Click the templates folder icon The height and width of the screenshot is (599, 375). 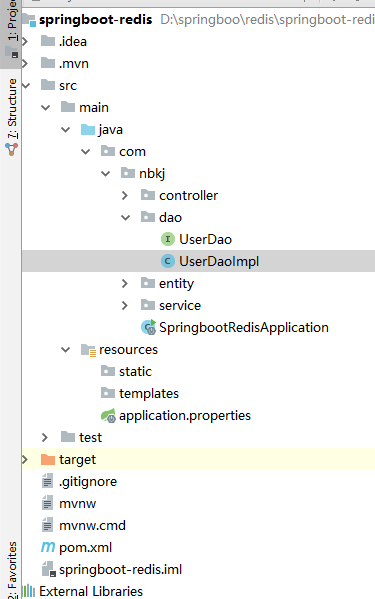(x=108, y=393)
